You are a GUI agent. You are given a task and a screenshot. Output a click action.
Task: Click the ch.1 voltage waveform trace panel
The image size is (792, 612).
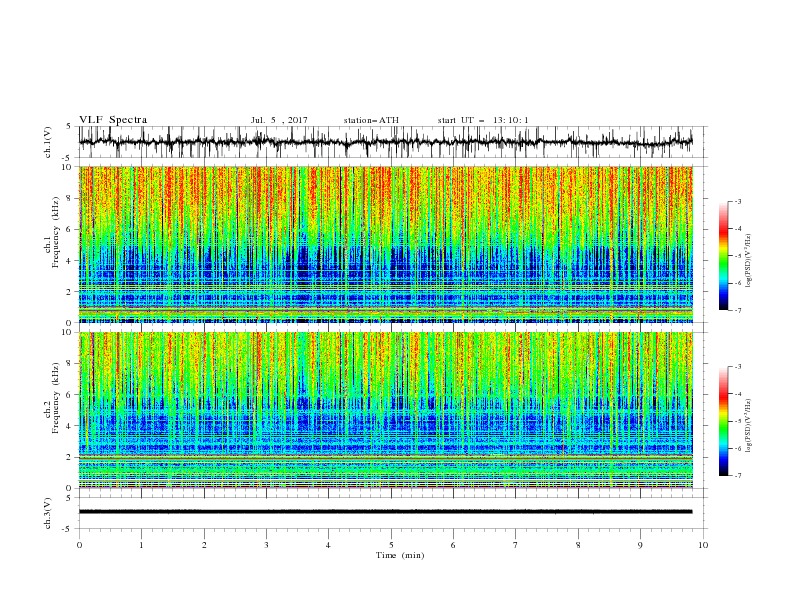(392, 142)
